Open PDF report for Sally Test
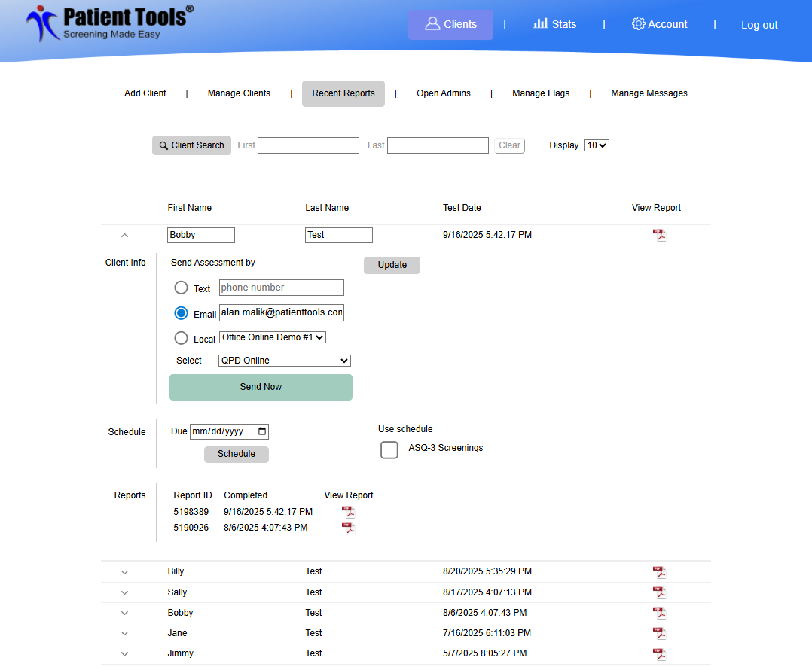The height and width of the screenshot is (667, 812). coord(659,592)
